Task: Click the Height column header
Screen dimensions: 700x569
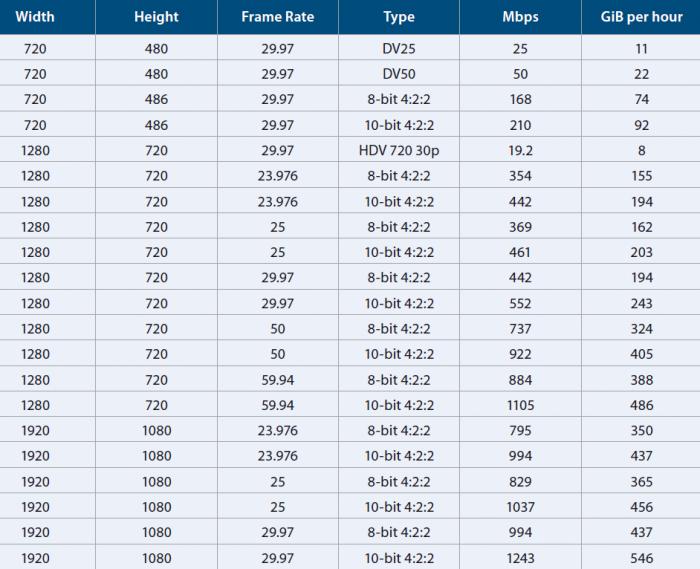Action: 156,17
